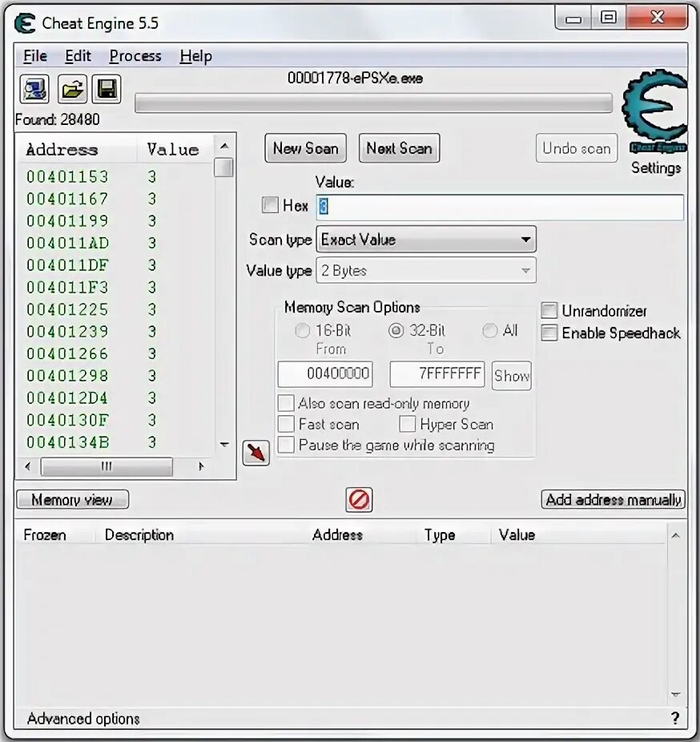
Task: Open the Edit menu
Action: [x=78, y=56]
